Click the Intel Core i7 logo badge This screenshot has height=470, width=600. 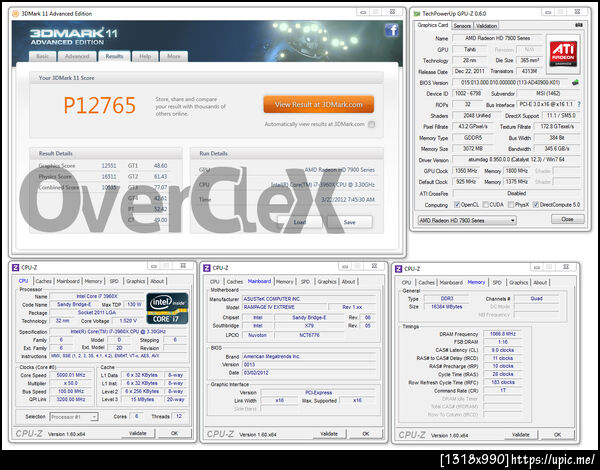click(167, 308)
